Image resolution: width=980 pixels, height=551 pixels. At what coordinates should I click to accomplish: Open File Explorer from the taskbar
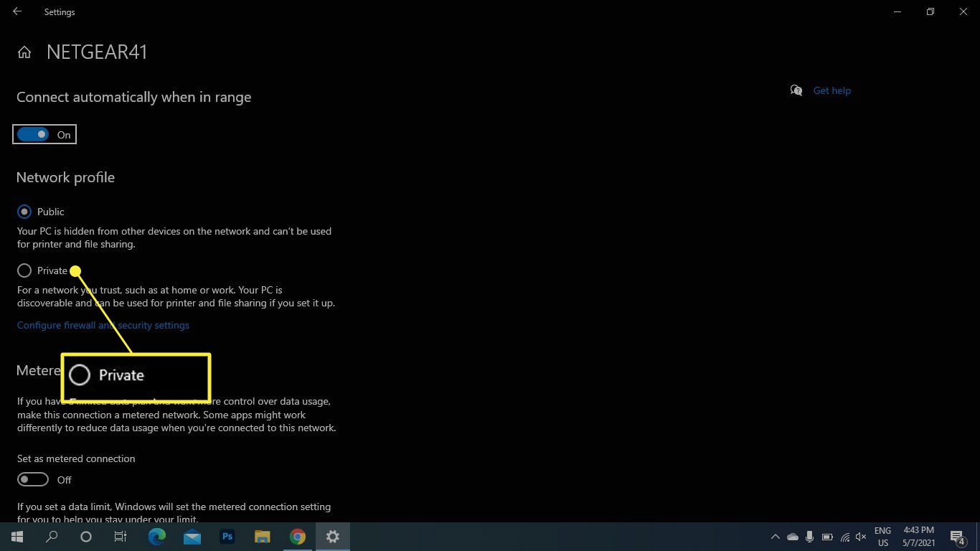[x=262, y=537]
